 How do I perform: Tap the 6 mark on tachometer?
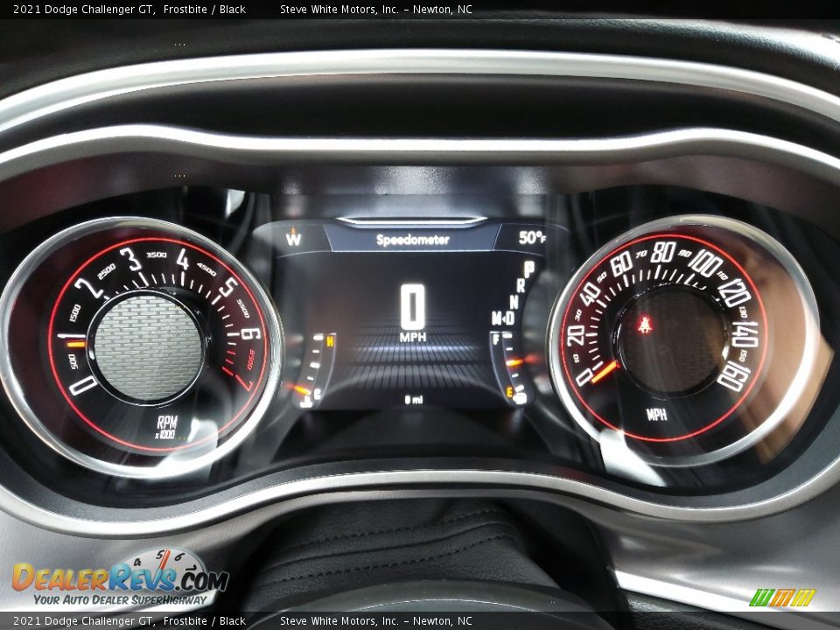tap(251, 333)
